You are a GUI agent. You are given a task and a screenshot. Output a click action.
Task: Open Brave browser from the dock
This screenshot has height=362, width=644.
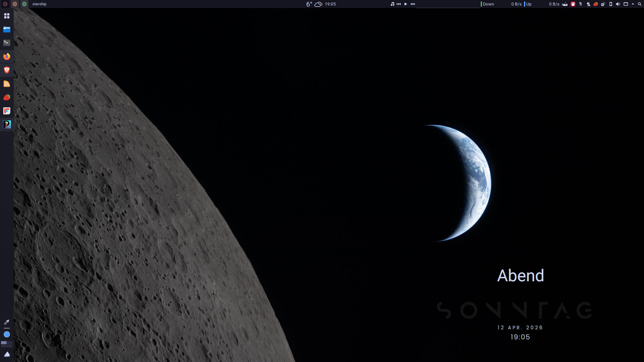pyautogui.click(x=7, y=70)
